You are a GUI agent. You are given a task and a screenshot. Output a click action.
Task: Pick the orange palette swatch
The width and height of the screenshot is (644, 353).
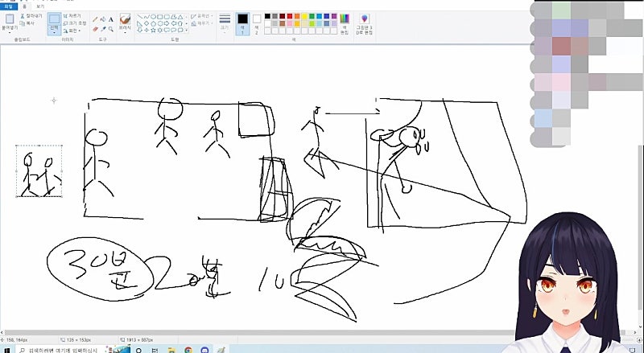tap(297, 16)
